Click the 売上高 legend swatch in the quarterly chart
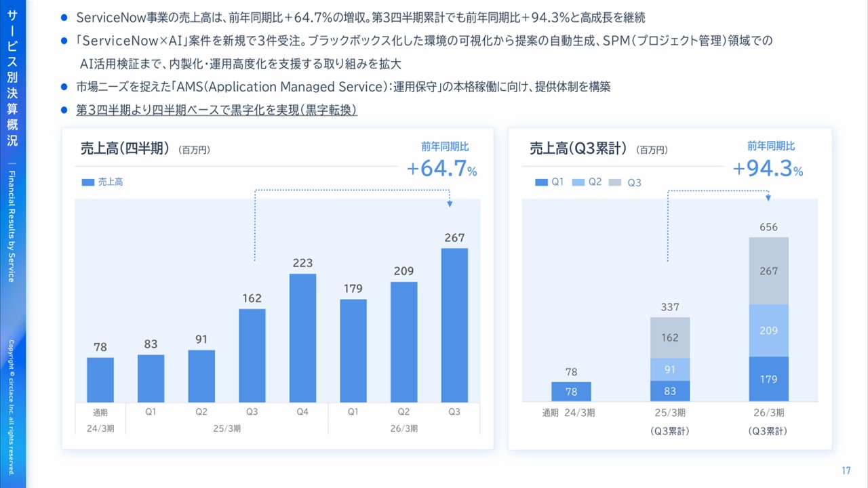868x488 pixels. (x=87, y=182)
